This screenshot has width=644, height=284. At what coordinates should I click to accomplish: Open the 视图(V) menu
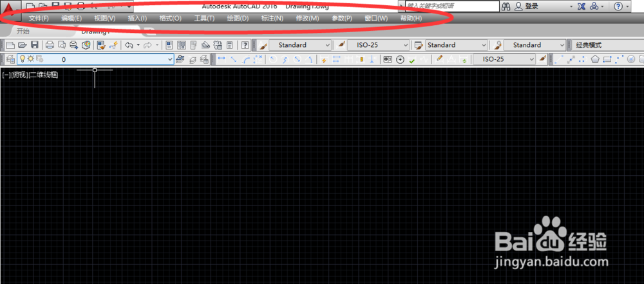[x=105, y=19]
